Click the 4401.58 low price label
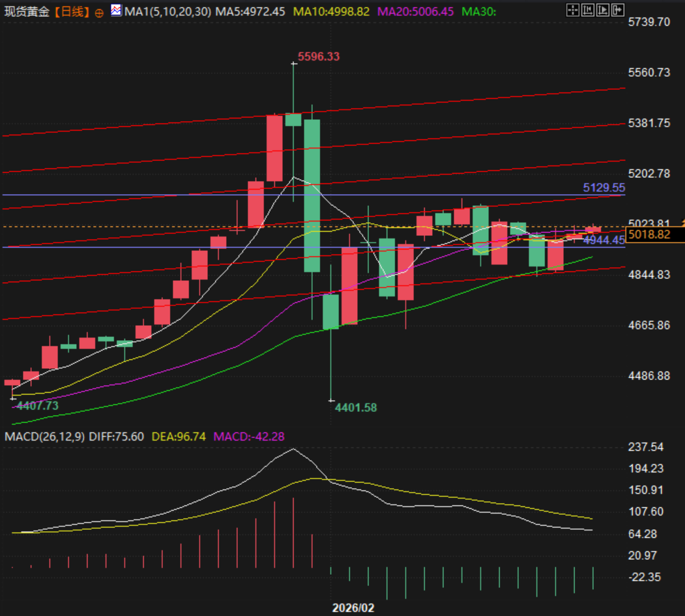The width and height of the screenshot is (685, 616). [x=355, y=408]
